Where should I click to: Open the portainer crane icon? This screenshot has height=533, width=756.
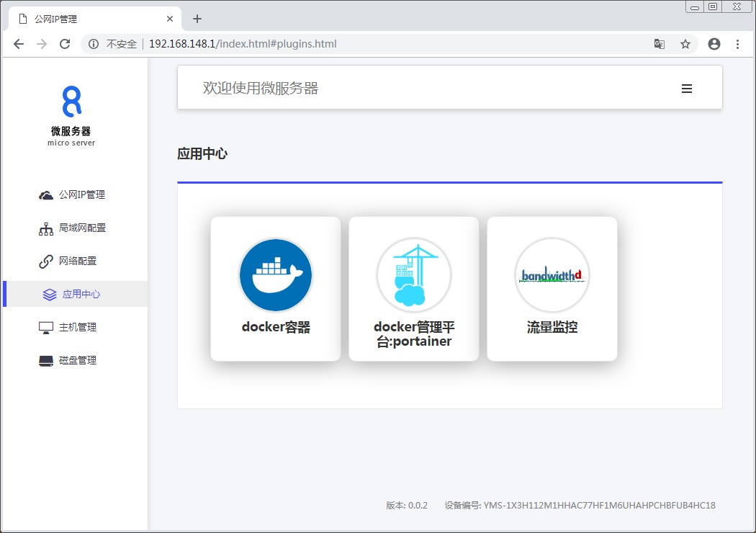pos(414,275)
